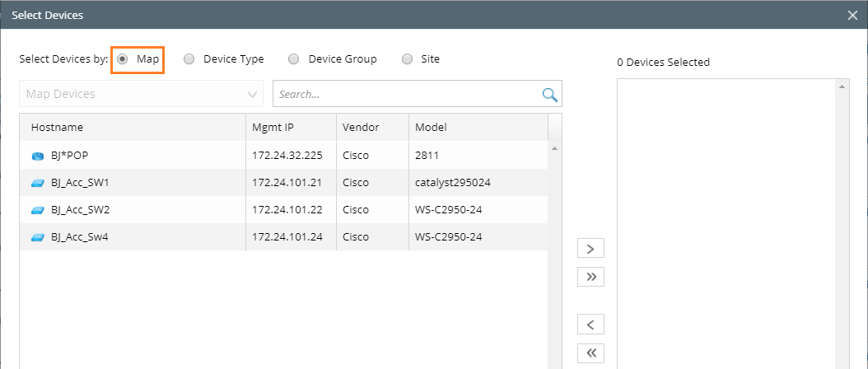Viewport: 868px width, 369px height.
Task: Sort by the Hostname column header
Action: point(57,128)
